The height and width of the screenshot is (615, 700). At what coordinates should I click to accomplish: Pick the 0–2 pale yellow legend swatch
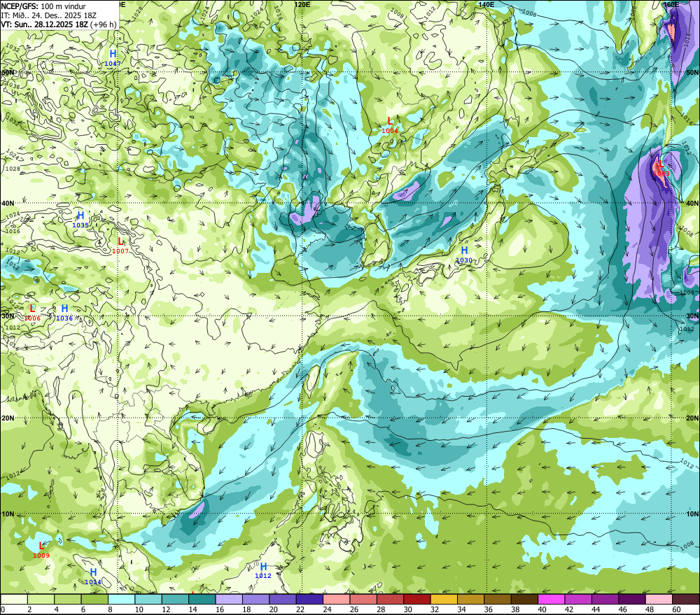pos(14,600)
